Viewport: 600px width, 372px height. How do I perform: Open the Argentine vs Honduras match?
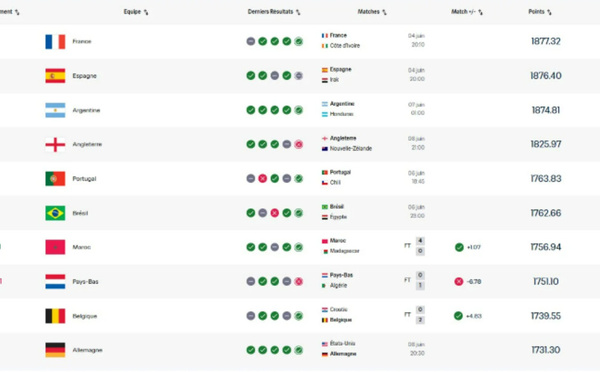pyautogui.click(x=373, y=109)
